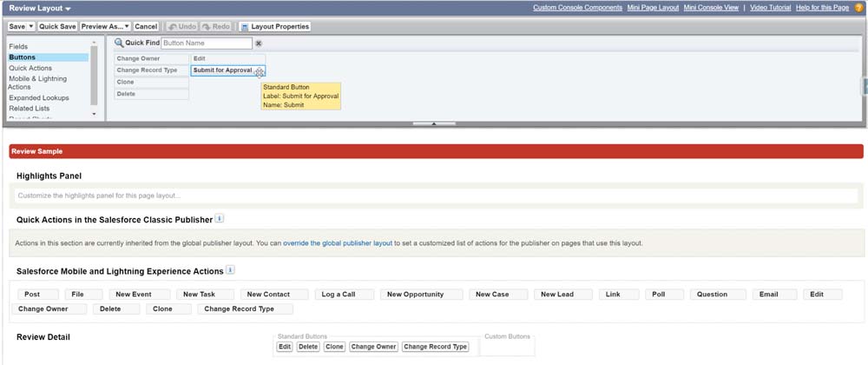The height and width of the screenshot is (365, 868).
Task: Select the Log a Call action
Action: click(345, 295)
